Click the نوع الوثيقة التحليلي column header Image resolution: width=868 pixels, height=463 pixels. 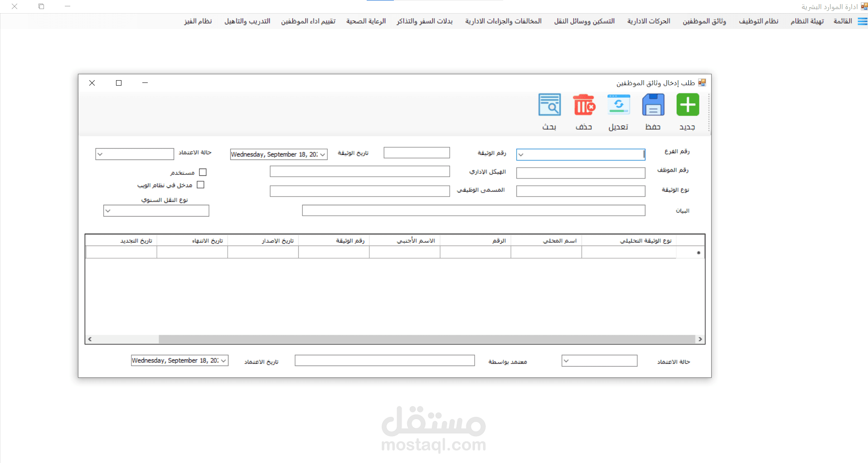(x=629, y=241)
